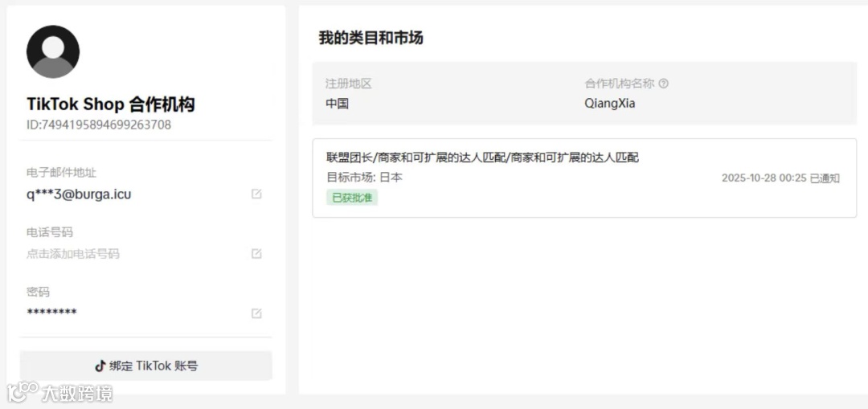Click the 绑定 TikTok 账号 button
Image resolution: width=868 pixels, height=409 pixels.
coord(146,366)
